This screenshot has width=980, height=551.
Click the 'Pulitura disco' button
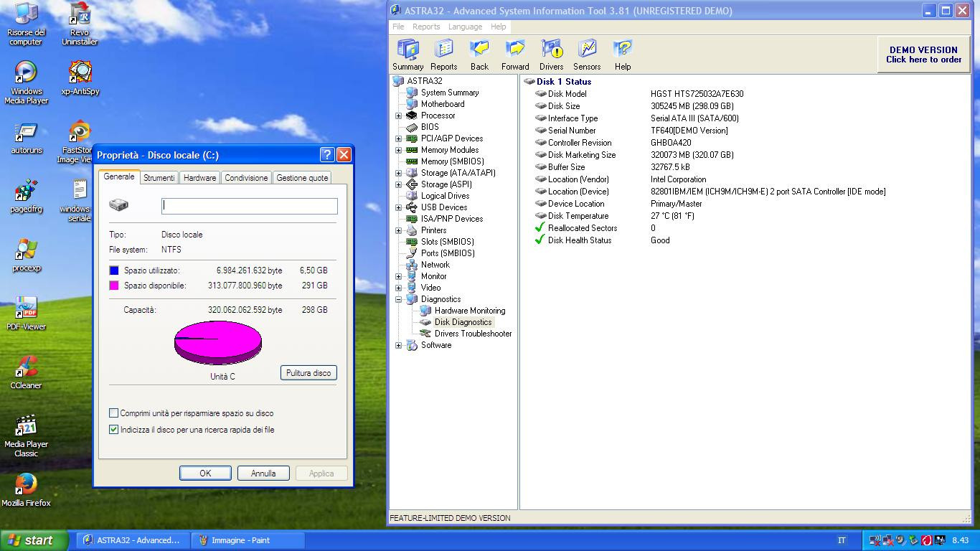(x=308, y=373)
